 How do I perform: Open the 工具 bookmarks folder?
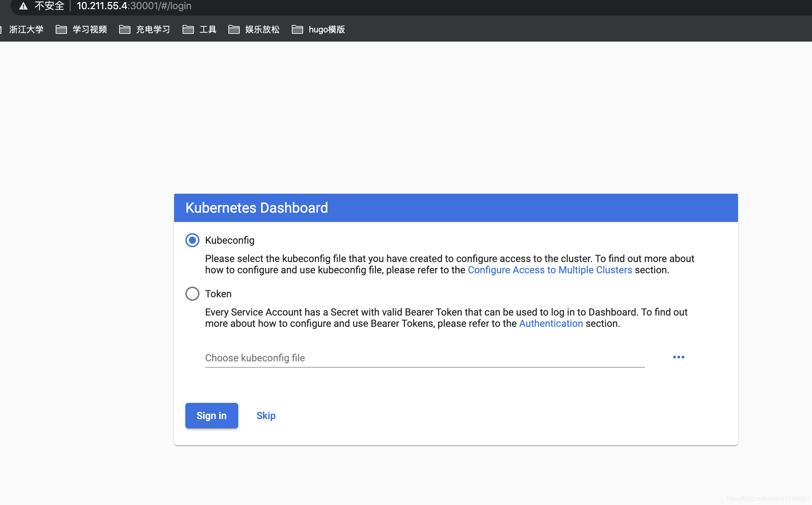point(208,30)
